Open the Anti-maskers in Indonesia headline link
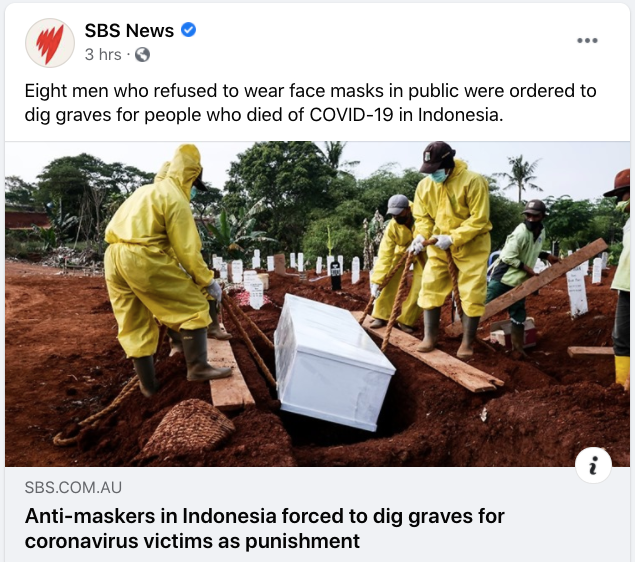The width and height of the screenshot is (635, 562). 264,528
